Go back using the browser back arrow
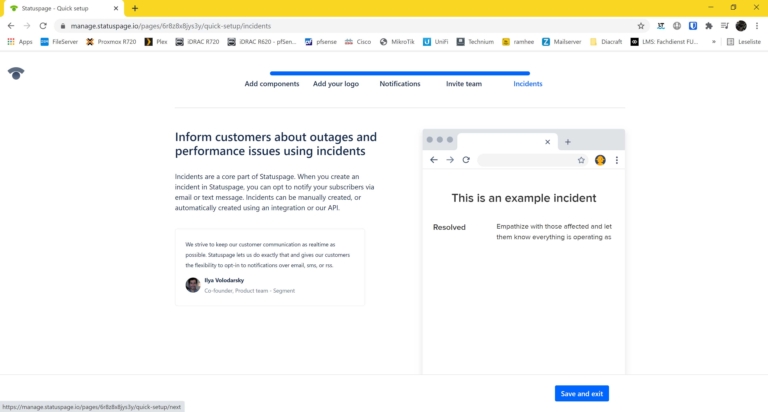 11,25
